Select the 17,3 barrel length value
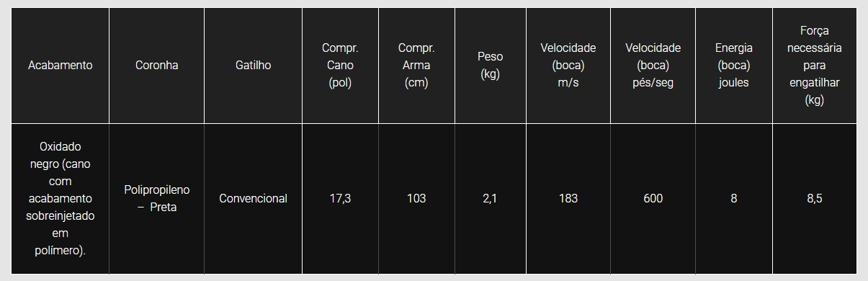 point(340,198)
